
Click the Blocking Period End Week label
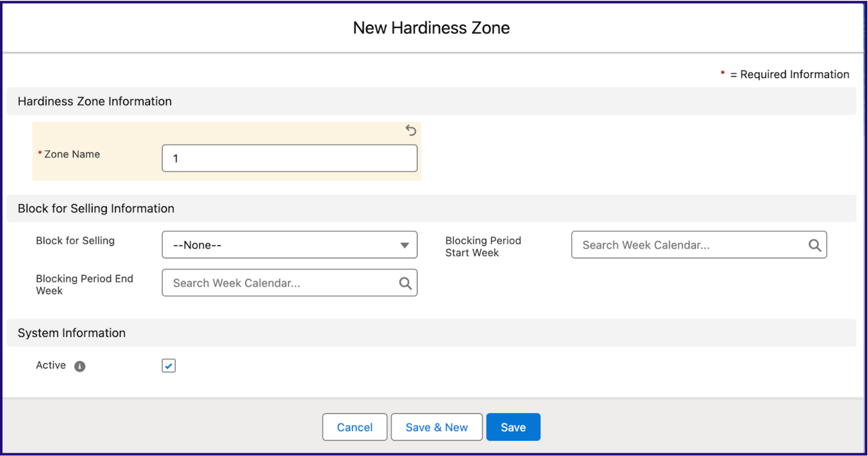85,285
